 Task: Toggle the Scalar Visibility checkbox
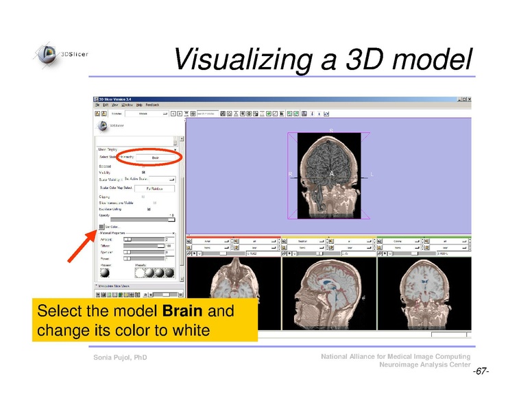(121, 179)
